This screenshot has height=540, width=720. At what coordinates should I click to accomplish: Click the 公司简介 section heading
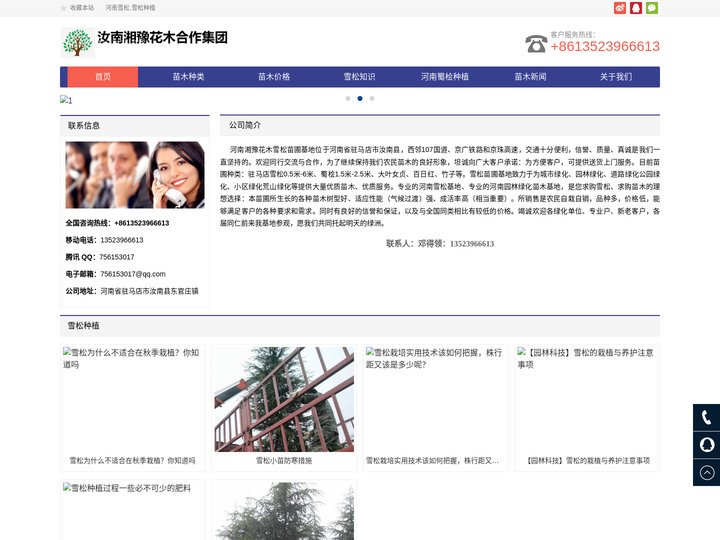click(x=245, y=125)
